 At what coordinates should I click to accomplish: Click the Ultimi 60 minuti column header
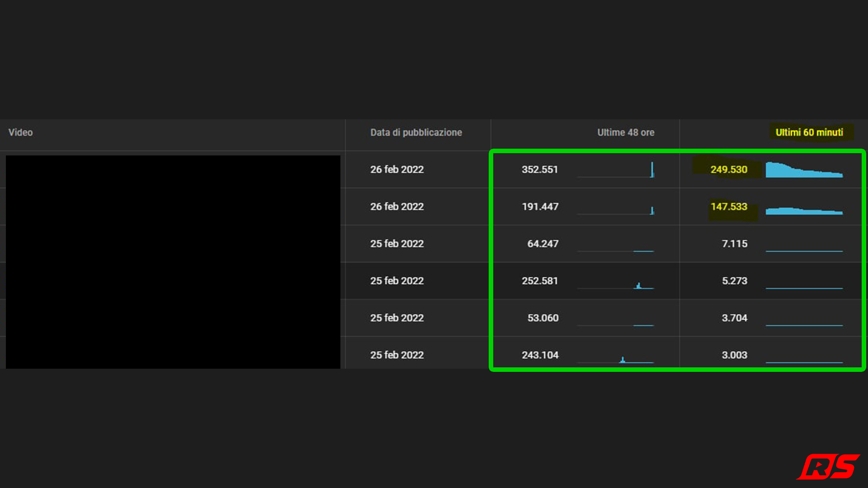coord(809,132)
